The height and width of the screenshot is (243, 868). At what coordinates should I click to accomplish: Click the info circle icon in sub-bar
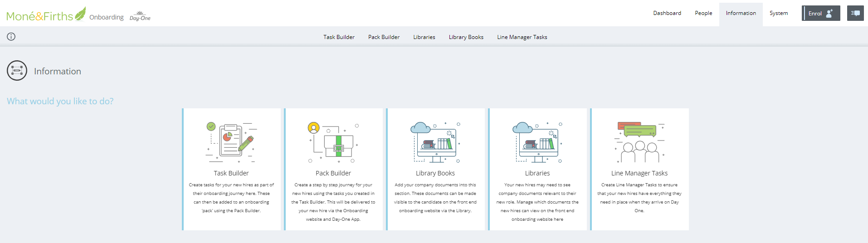11,37
